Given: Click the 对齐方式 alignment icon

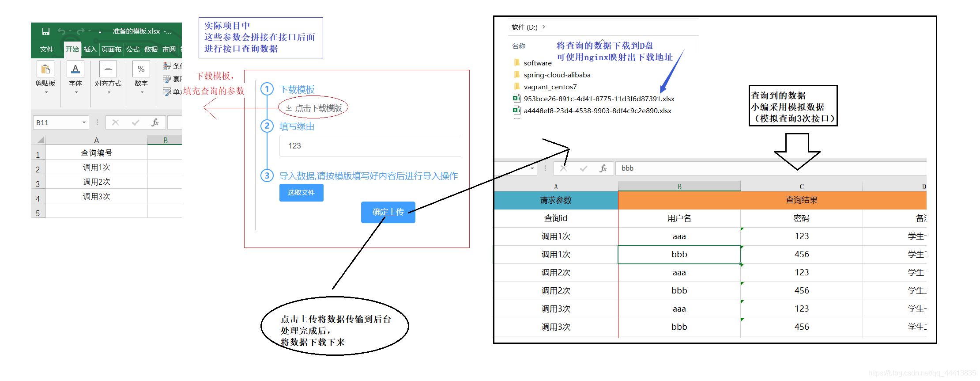Looking at the screenshot, I should 108,69.
